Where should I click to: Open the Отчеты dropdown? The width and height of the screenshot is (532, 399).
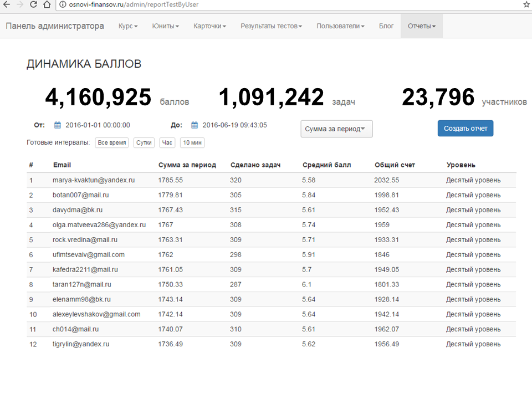[x=422, y=26]
